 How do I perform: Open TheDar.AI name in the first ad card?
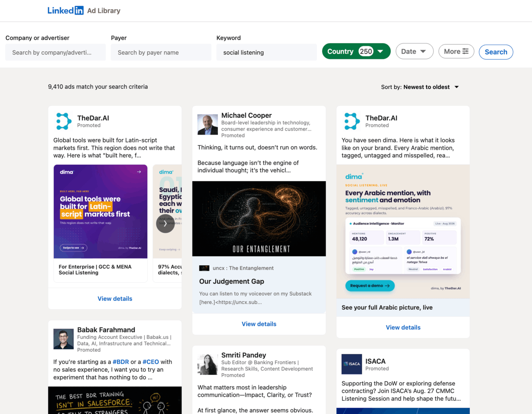click(93, 118)
